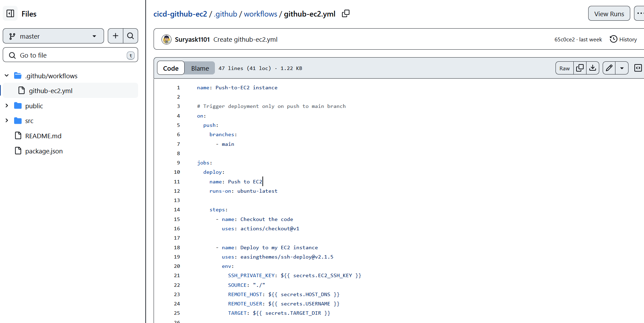The image size is (644, 323).
Task: Switch to the Code tab
Action: pos(171,68)
